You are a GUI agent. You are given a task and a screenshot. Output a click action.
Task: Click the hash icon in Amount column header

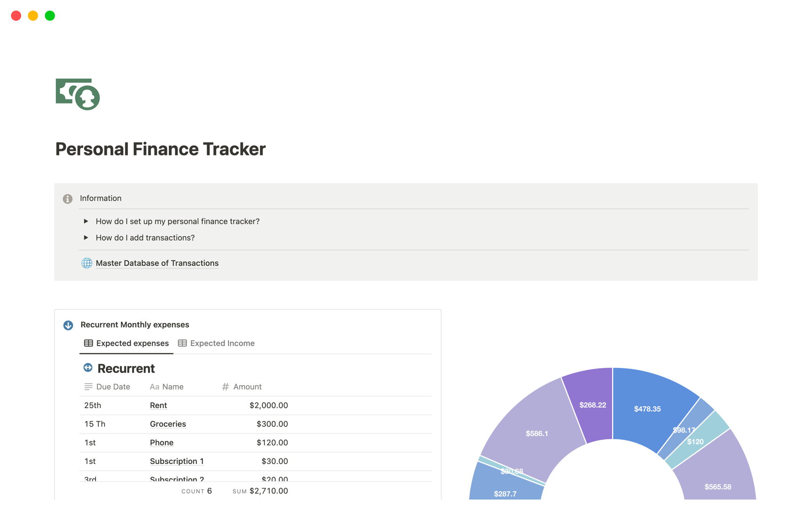[225, 387]
